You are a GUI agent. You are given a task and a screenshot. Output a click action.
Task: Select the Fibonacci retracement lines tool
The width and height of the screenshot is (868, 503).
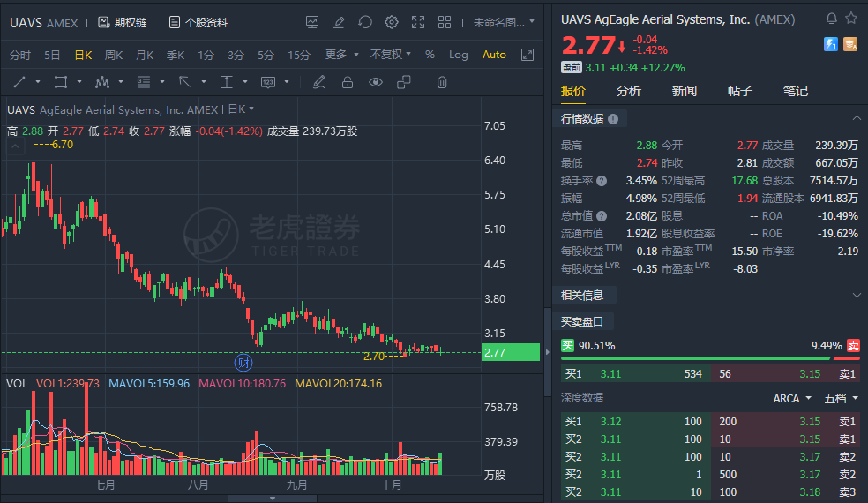point(144,83)
